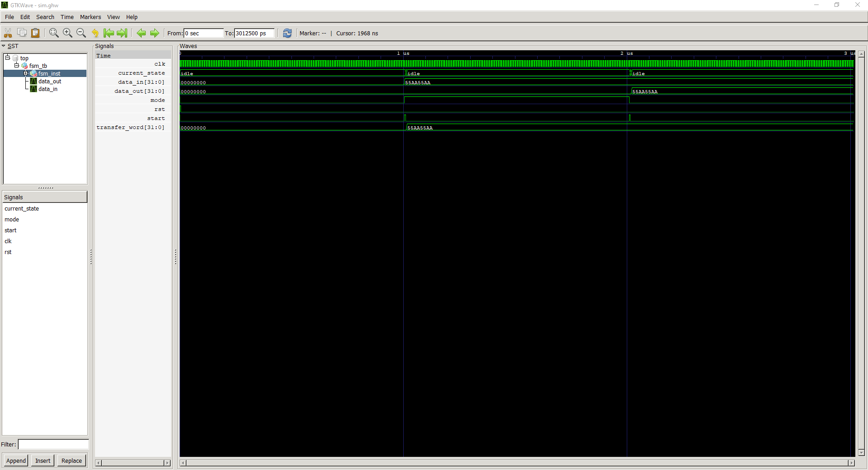
Task: Click the waves vertical scrollbar down arrow
Action: [x=861, y=452]
